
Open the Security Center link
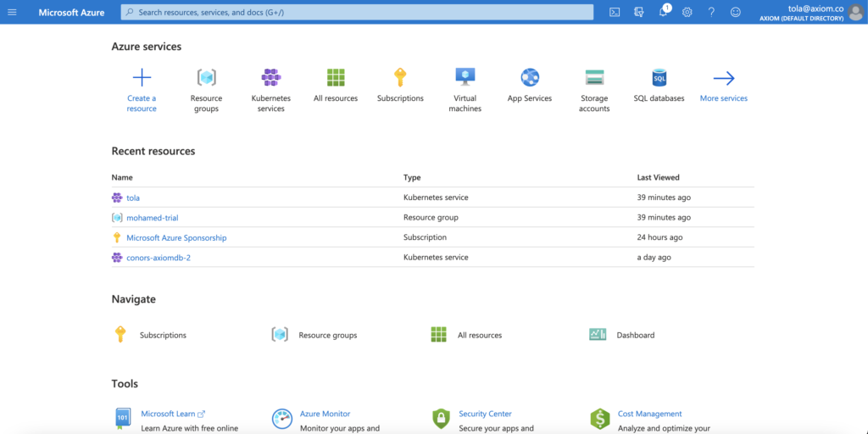[485, 414]
